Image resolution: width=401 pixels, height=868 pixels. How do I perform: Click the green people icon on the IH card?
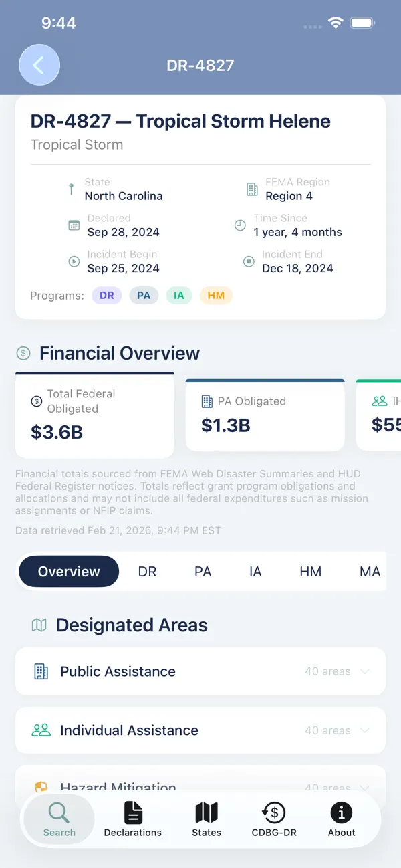tap(381, 401)
